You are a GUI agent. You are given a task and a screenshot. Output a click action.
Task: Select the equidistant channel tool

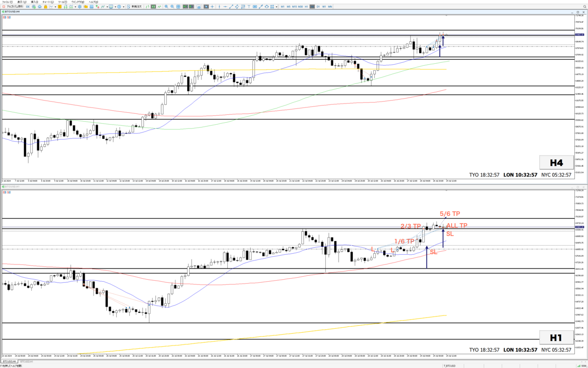[237, 6]
